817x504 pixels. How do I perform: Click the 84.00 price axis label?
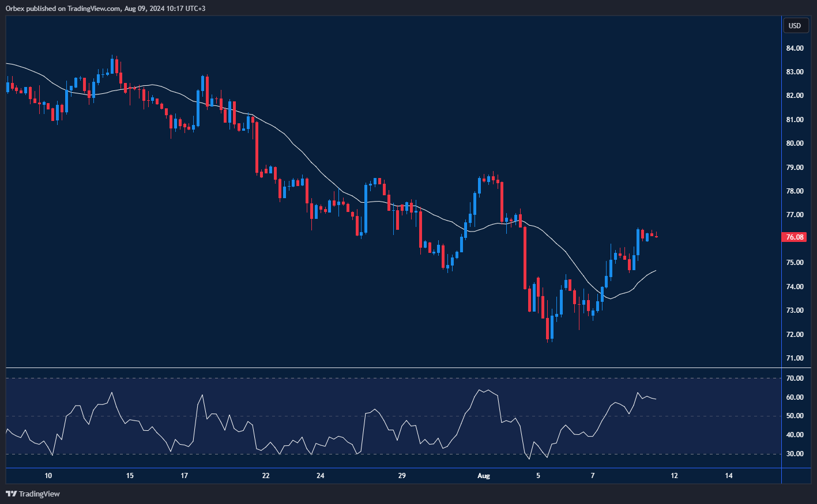(795, 48)
